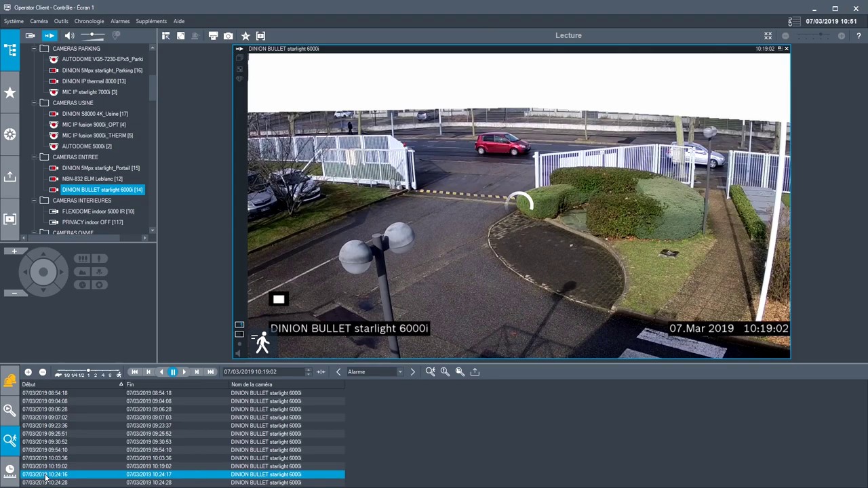Switch to playback mode icon
The width and height of the screenshot is (868, 488).
(x=50, y=35)
